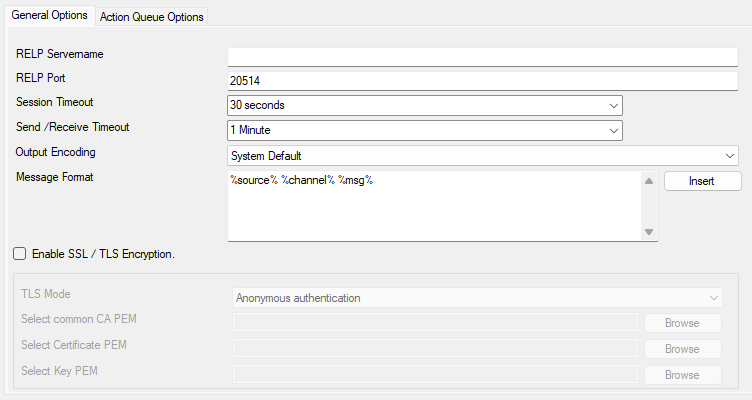Open the TLS Mode dropdown
Image resolution: width=752 pixels, height=400 pixels.
coord(477,298)
